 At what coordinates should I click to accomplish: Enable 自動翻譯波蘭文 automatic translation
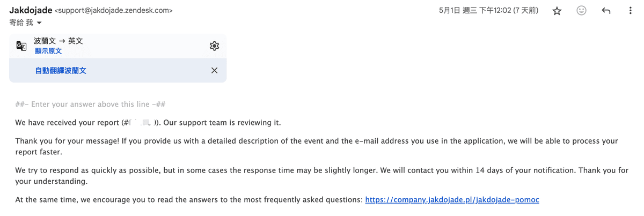tap(61, 70)
